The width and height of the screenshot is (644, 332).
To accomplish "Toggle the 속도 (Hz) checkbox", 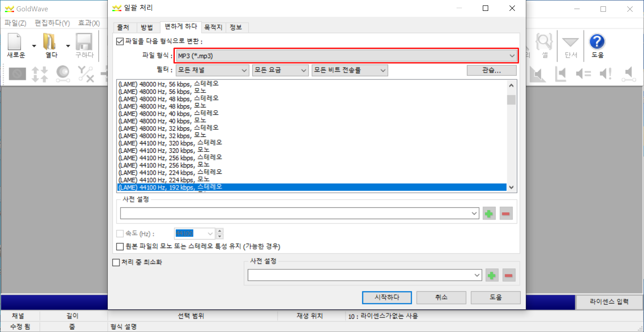I will point(120,234).
